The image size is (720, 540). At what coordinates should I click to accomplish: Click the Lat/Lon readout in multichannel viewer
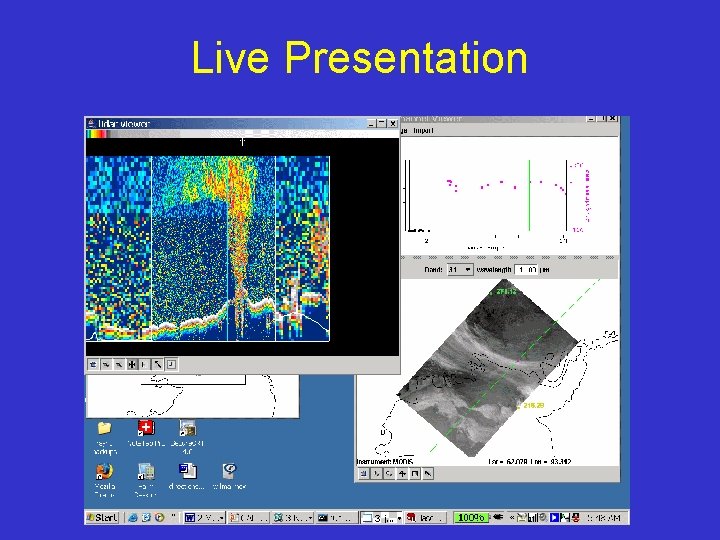(x=529, y=461)
